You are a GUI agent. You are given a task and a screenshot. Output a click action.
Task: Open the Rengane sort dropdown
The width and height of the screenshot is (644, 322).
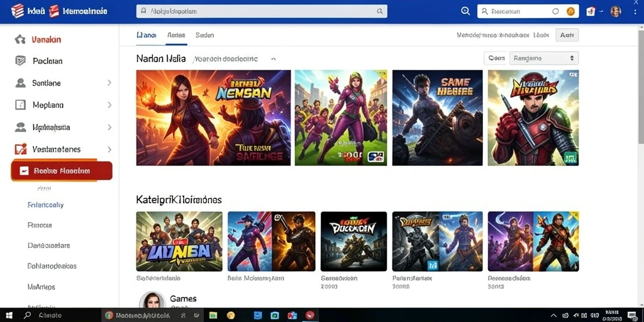[544, 58]
